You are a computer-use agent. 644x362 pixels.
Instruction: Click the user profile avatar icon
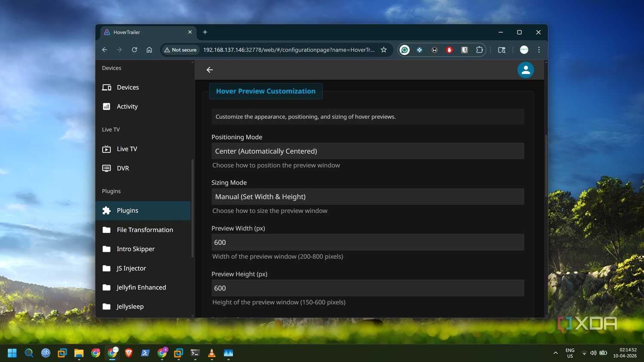tap(526, 70)
